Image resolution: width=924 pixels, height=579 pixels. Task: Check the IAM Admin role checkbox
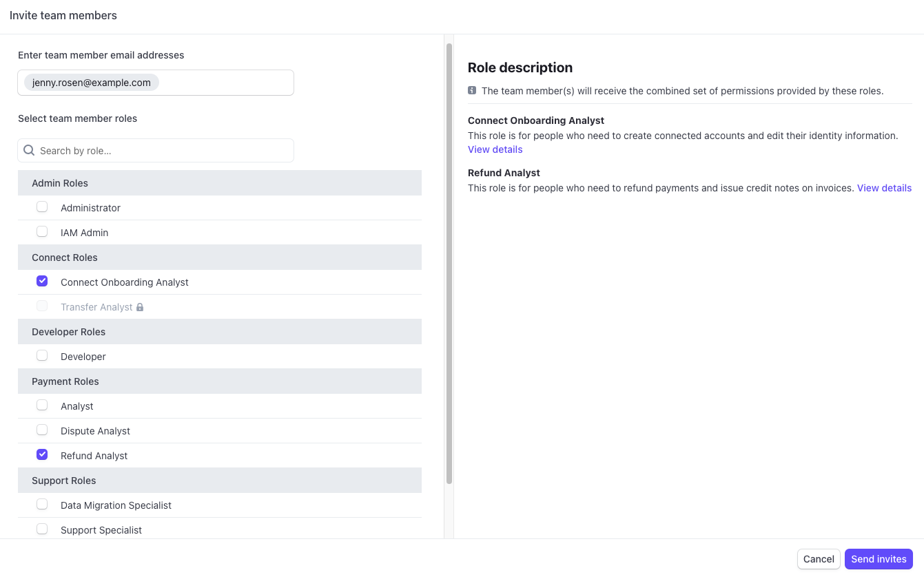tap(42, 231)
